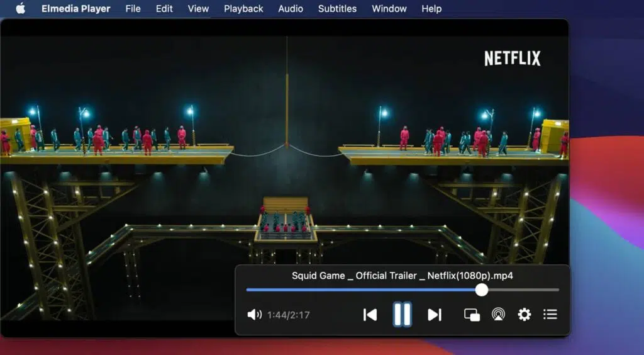Open the File menu

133,9
